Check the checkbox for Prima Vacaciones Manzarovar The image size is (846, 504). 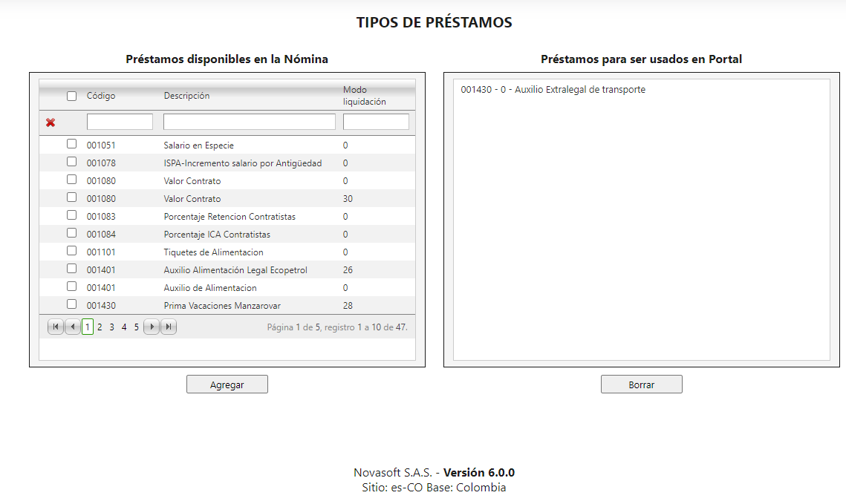[x=71, y=304]
